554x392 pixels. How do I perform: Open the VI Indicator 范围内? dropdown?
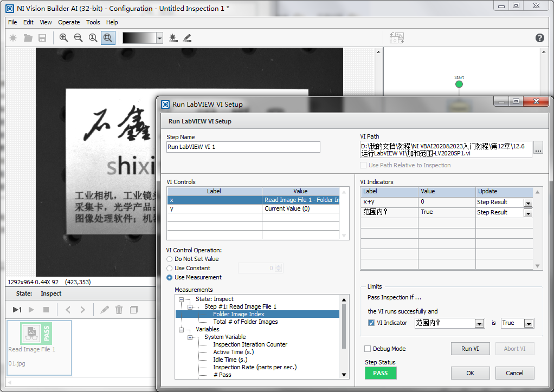(479, 324)
